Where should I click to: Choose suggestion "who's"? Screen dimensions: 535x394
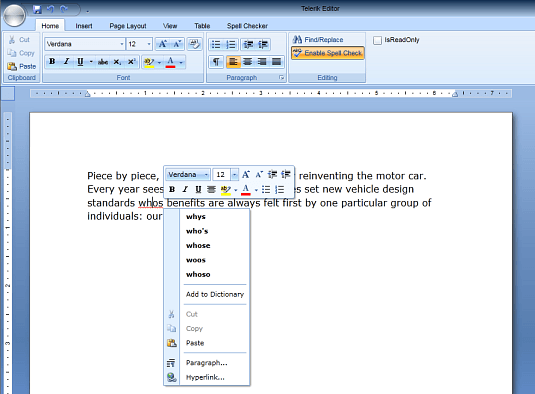click(x=207, y=231)
